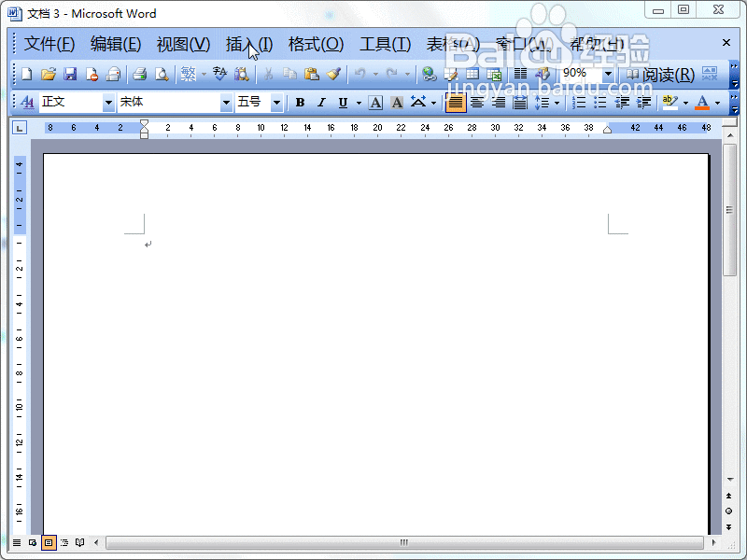Click the New Blank Document icon

click(26, 75)
